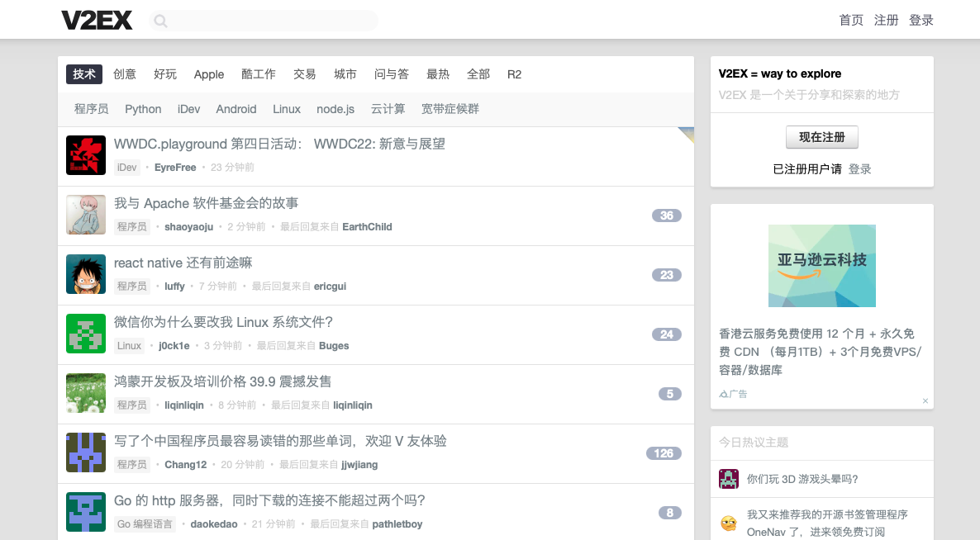The image size is (980, 540).
Task: Switch to the R2 tab
Action: 514,74
